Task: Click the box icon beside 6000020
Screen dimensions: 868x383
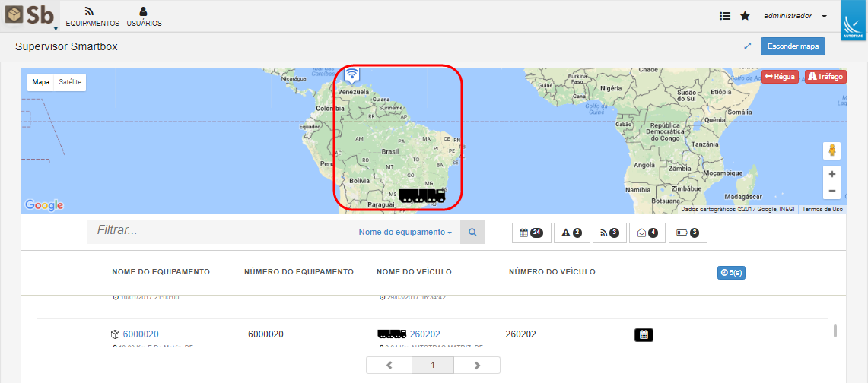Action: click(x=115, y=334)
